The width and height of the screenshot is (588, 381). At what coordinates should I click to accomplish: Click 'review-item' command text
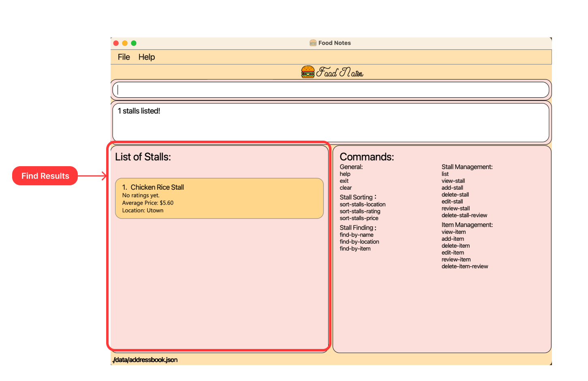pos(456,260)
